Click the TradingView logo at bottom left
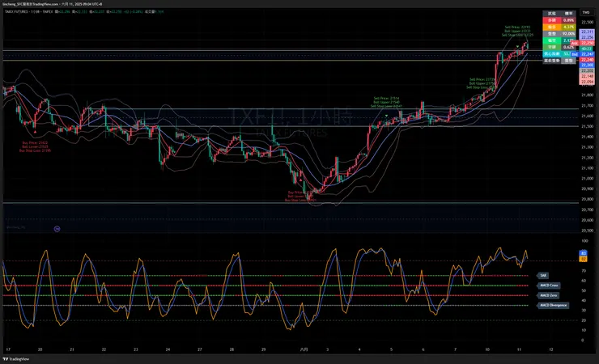The image size is (599, 364). pyautogui.click(x=16, y=359)
